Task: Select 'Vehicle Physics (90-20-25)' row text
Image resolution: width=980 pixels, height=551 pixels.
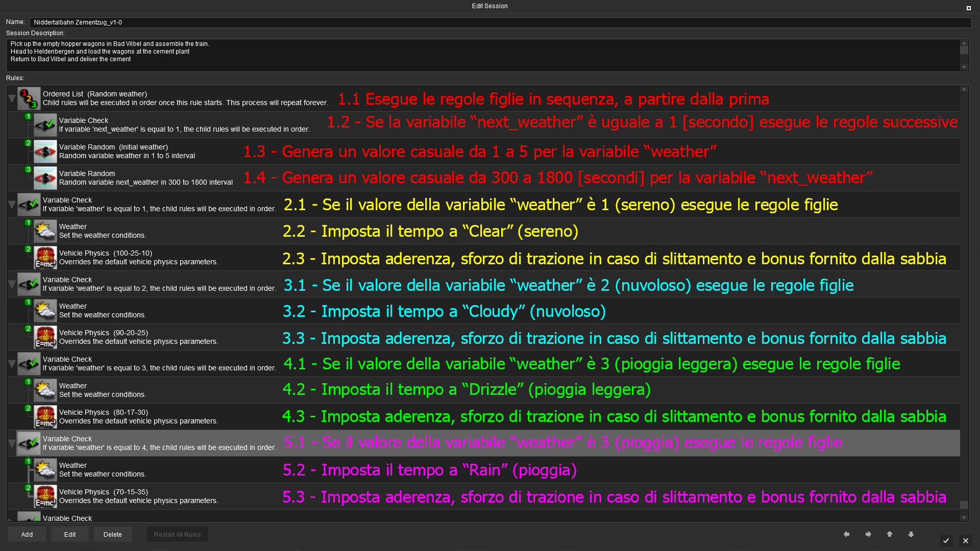Action: point(104,333)
